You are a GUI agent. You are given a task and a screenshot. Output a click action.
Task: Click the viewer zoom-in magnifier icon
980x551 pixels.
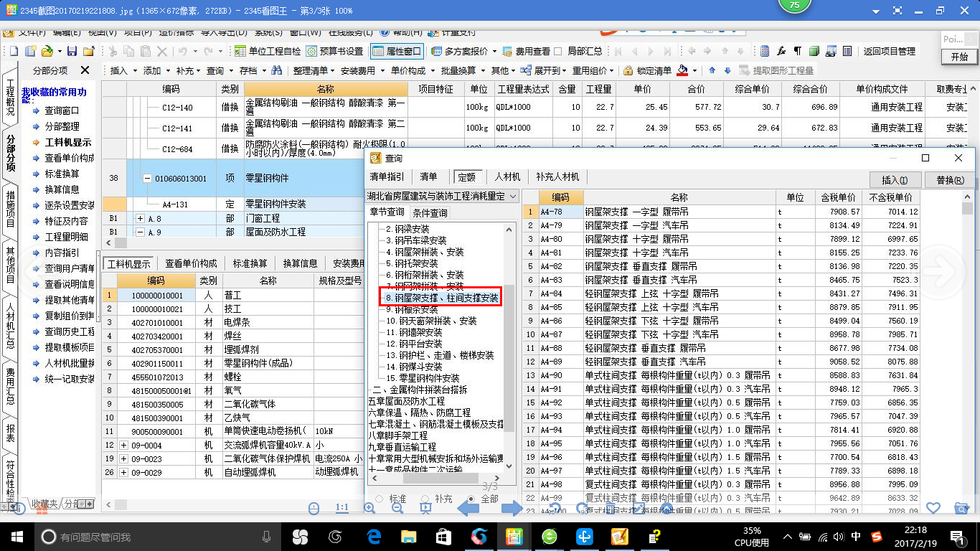click(369, 508)
